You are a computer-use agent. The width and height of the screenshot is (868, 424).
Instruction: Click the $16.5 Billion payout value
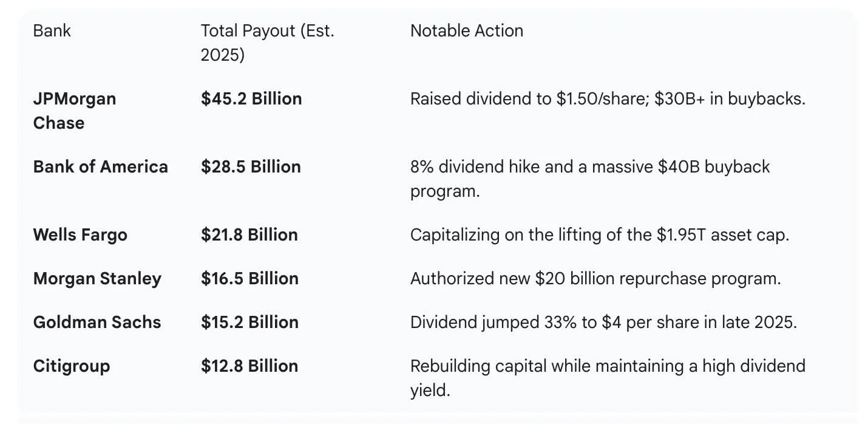[x=249, y=279]
